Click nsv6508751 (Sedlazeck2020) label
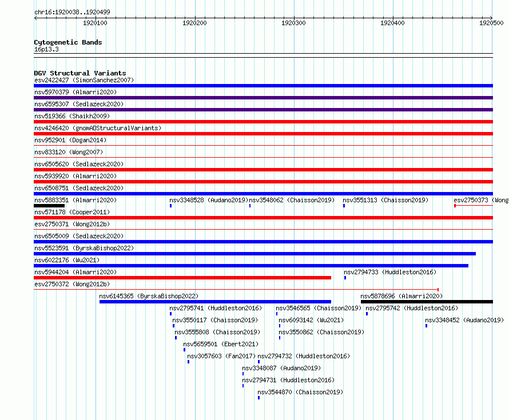The image size is (509, 420). (x=79, y=188)
